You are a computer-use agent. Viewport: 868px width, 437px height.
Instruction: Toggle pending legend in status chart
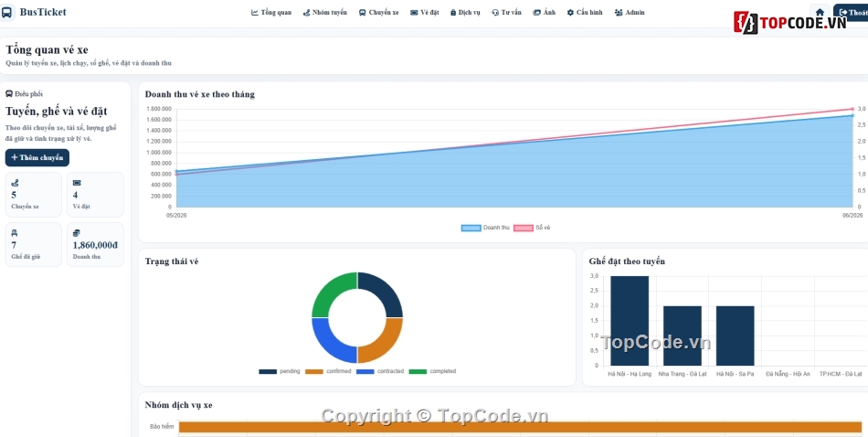click(280, 372)
